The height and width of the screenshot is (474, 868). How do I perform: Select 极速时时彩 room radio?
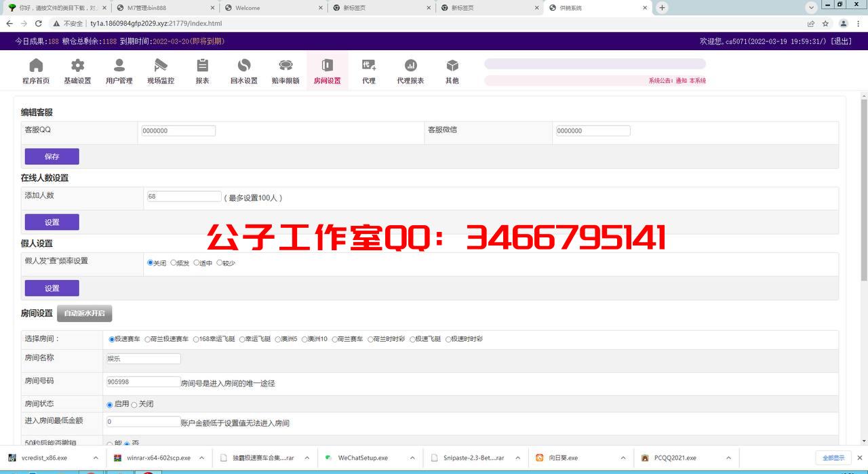[x=448, y=339]
